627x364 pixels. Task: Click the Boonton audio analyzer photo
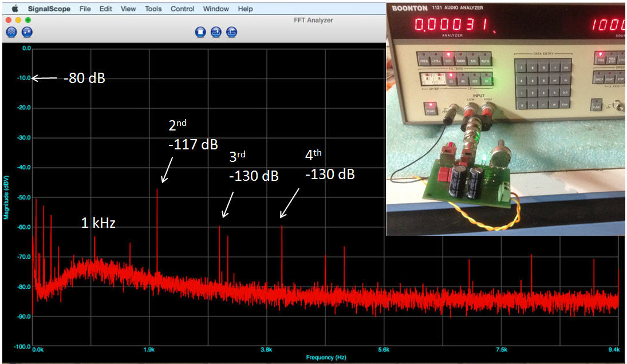click(x=506, y=119)
